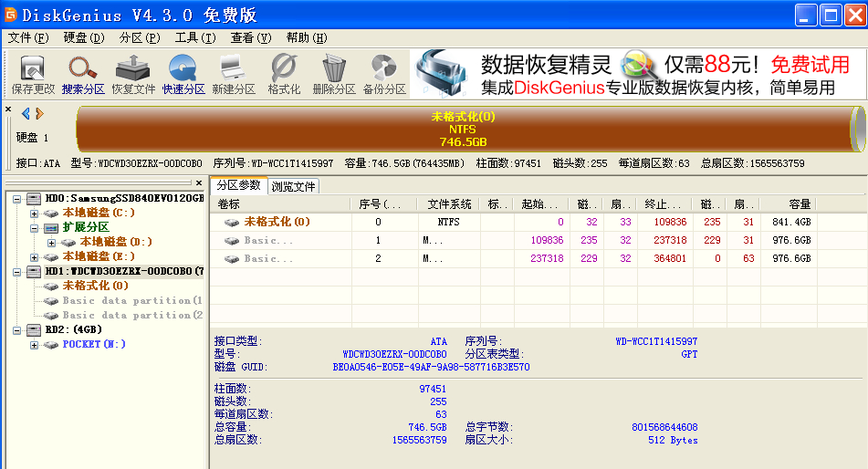The height and width of the screenshot is (469, 868).
Task: Select 本地磁盘 (C:) tree item
Action: 99,213
